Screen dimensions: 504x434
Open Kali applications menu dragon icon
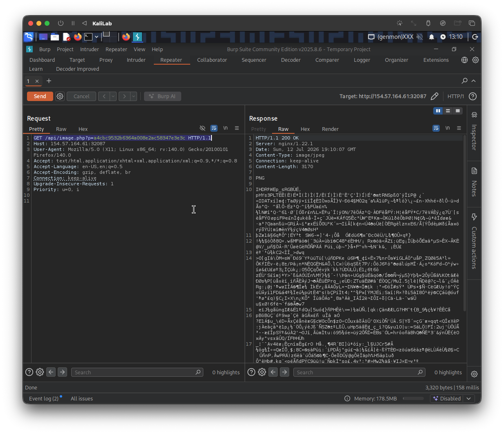click(29, 37)
